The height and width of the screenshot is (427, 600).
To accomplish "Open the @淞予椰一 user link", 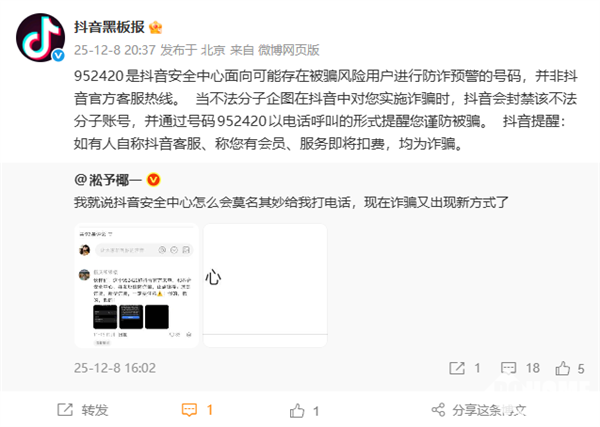I will (108, 179).
